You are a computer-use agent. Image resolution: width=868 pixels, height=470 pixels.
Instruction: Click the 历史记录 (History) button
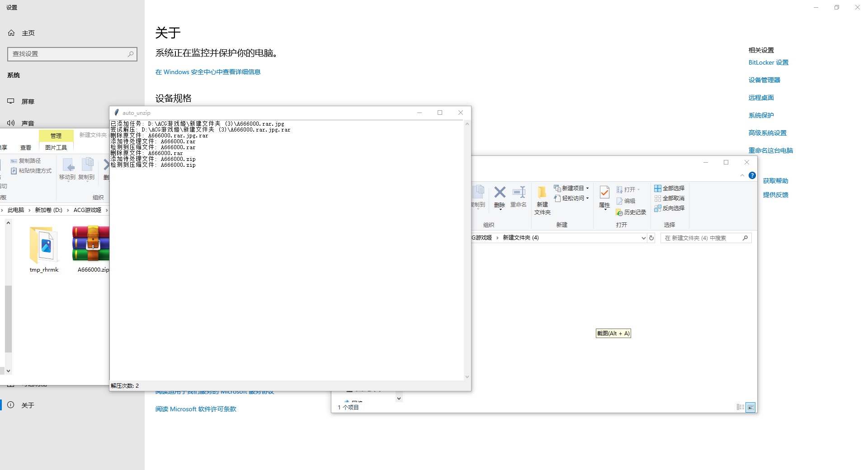631,212
